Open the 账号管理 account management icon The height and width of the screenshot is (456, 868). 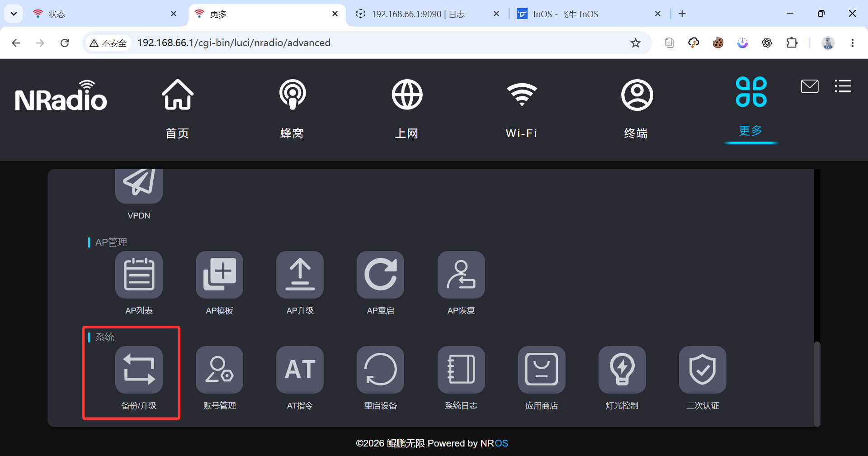click(x=219, y=370)
